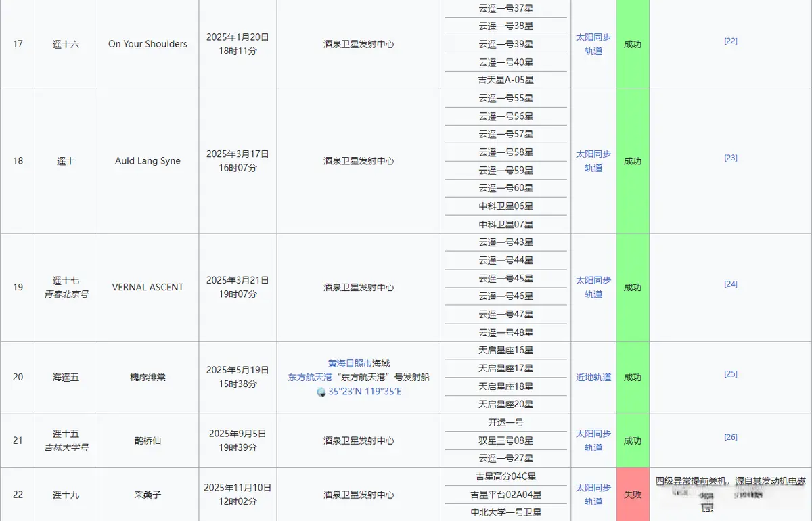812x521 pixels.
Task: Click the red 失败 status cell
Action: pyautogui.click(x=633, y=495)
